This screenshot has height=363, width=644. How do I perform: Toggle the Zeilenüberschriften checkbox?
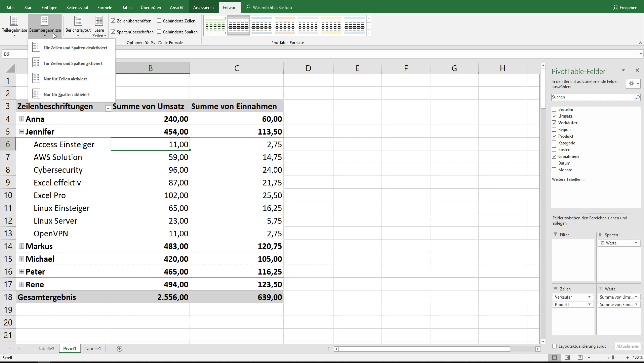coord(113,21)
